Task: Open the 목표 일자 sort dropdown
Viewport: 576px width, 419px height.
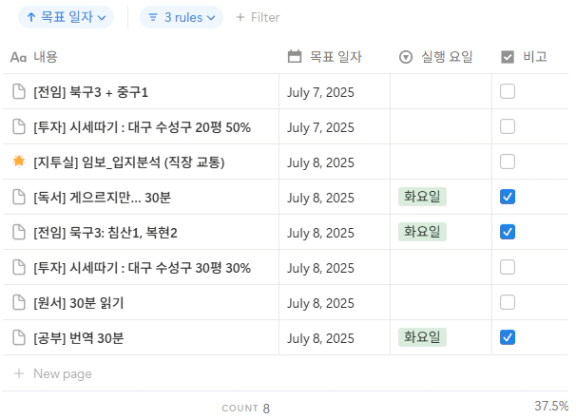Action: [x=66, y=17]
